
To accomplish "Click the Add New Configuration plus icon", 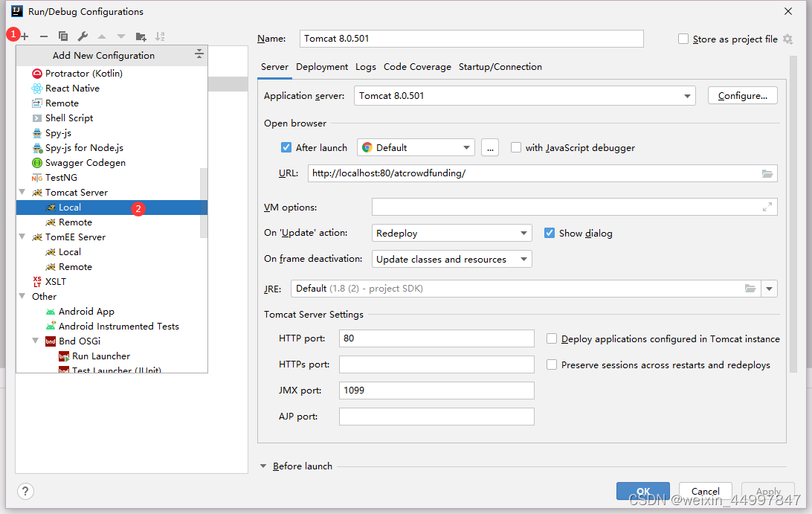I will point(25,36).
